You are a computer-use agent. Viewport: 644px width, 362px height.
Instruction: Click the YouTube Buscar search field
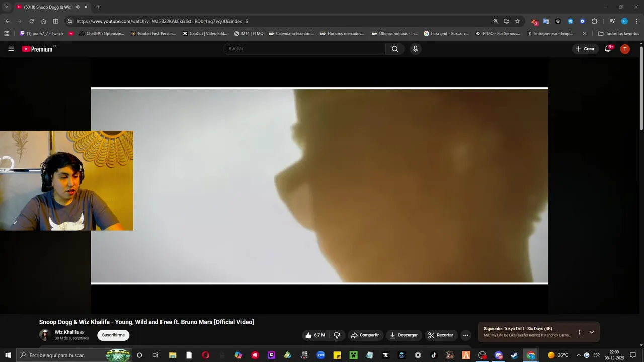coord(304,49)
